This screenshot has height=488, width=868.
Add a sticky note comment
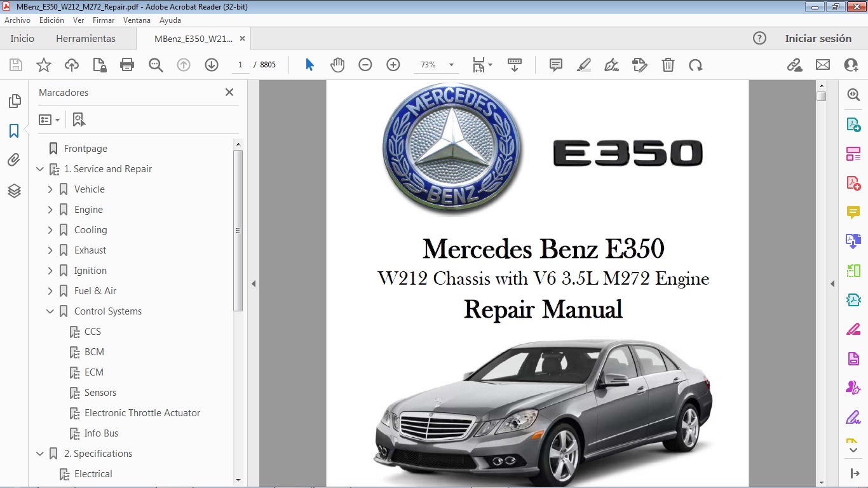coord(555,64)
